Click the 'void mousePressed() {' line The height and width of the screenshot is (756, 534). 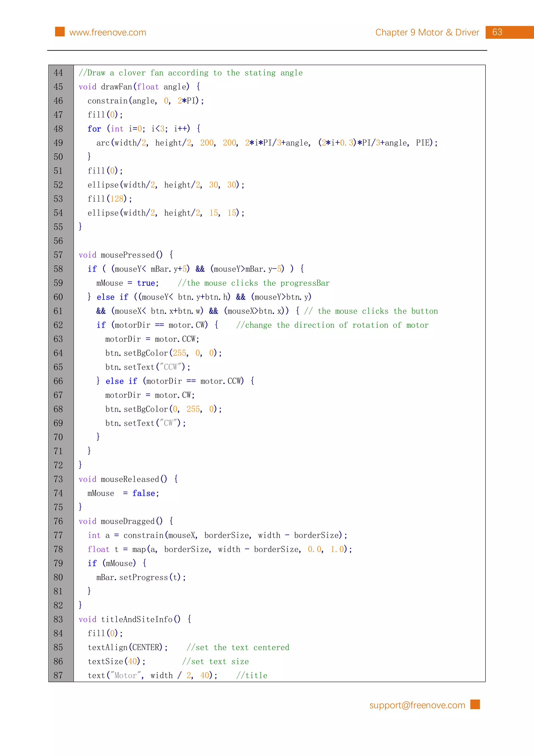pyautogui.click(x=126, y=255)
